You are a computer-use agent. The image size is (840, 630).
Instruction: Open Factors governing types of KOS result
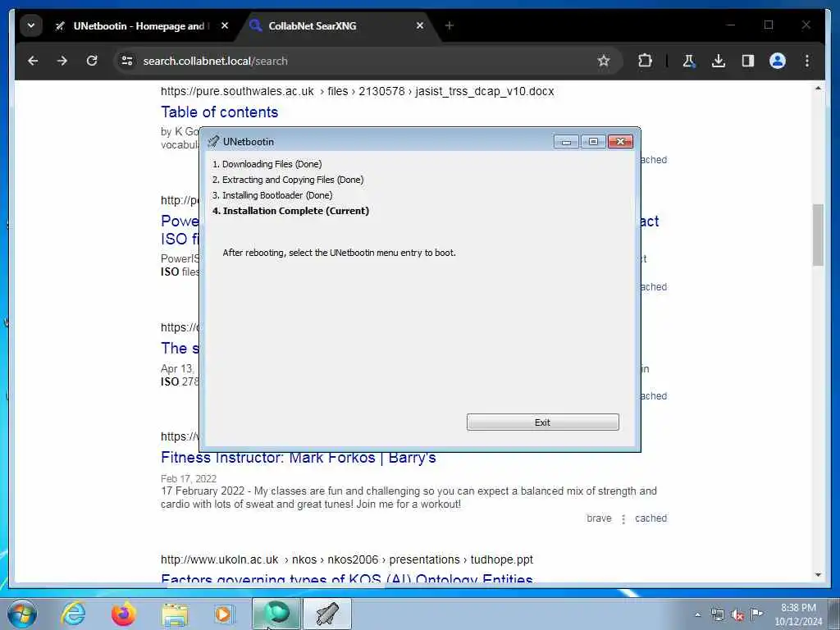click(x=347, y=578)
